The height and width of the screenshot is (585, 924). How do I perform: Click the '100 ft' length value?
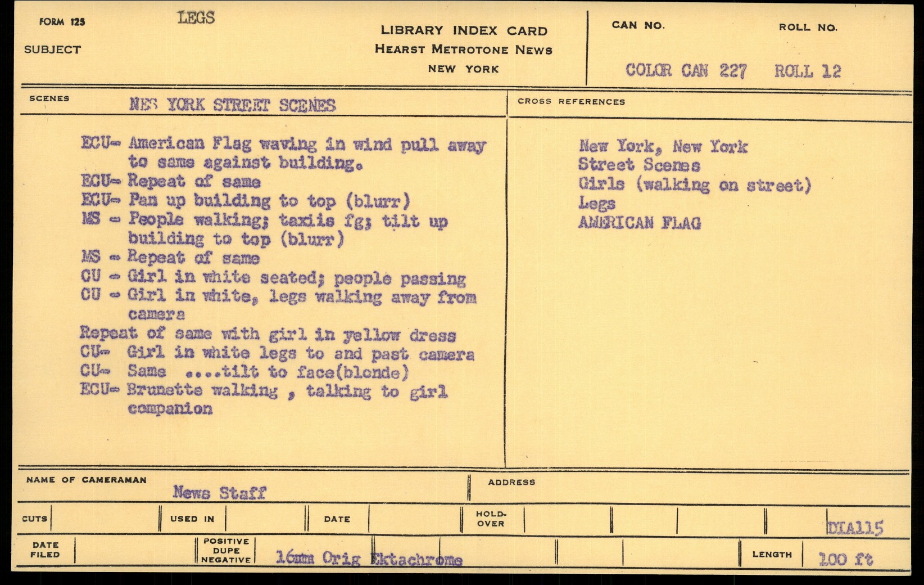pos(845,559)
